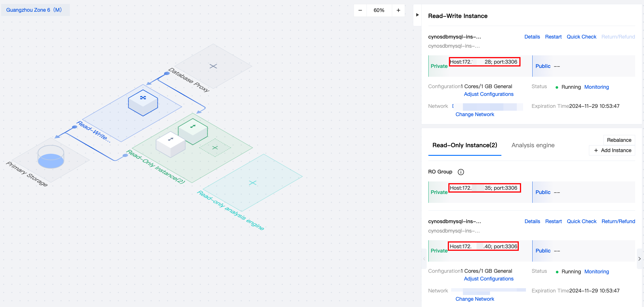Image resolution: width=644 pixels, height=307 pixels.
Task: Click the white read-only instance cube
Action: point(170,144)
